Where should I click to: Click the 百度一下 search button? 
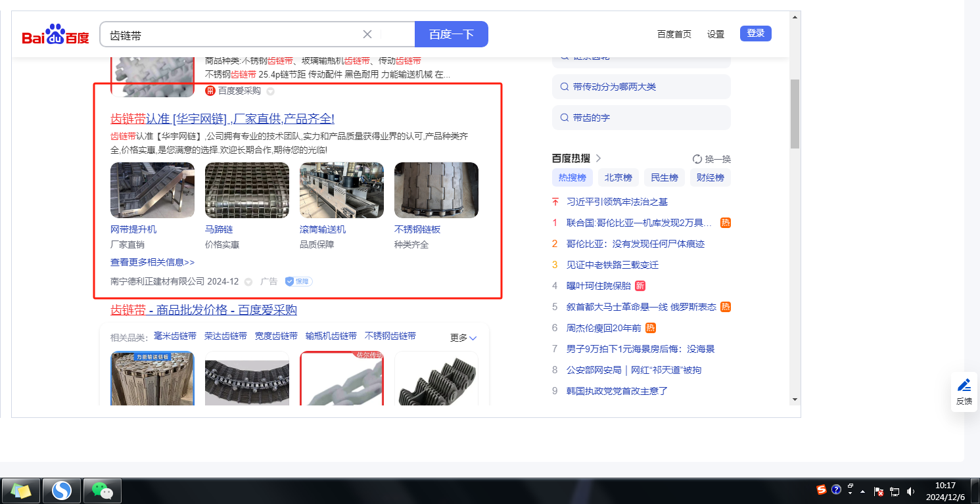pos(452,34)
